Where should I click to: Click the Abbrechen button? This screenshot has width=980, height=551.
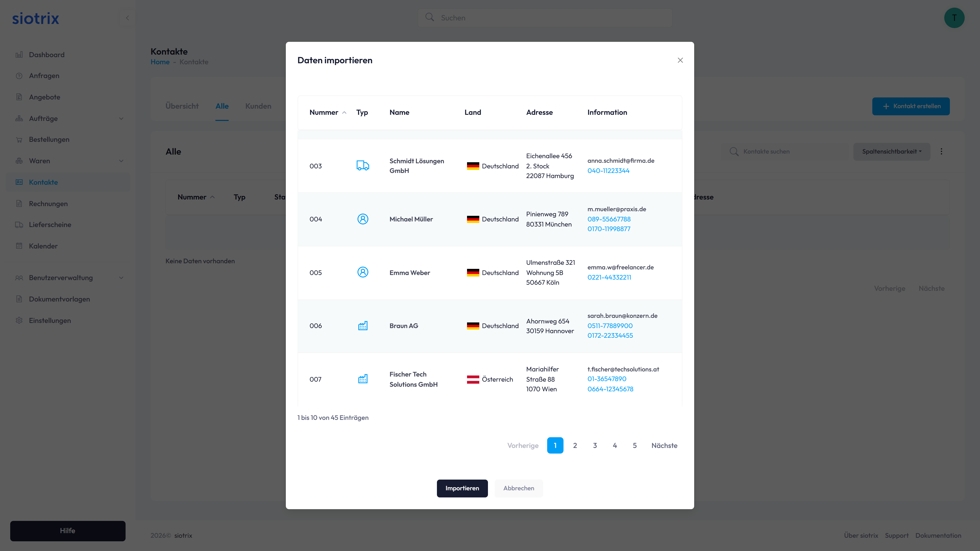(x=518, y=488)
